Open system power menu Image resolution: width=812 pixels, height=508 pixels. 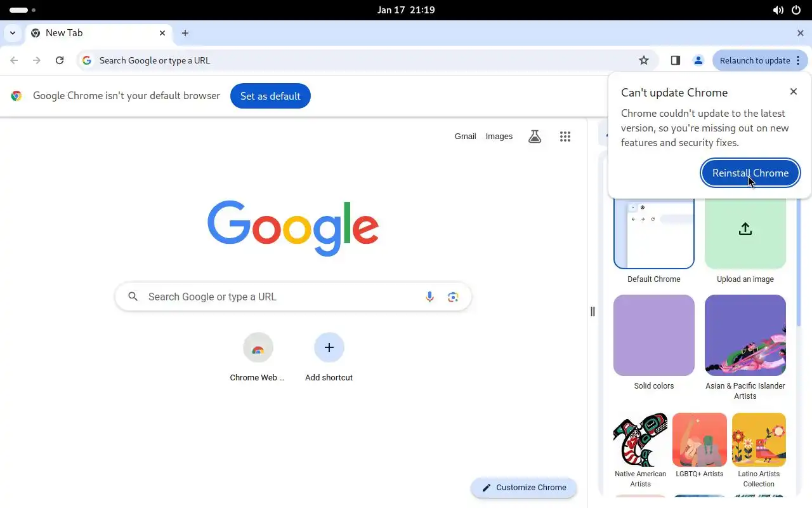[796, 10]
